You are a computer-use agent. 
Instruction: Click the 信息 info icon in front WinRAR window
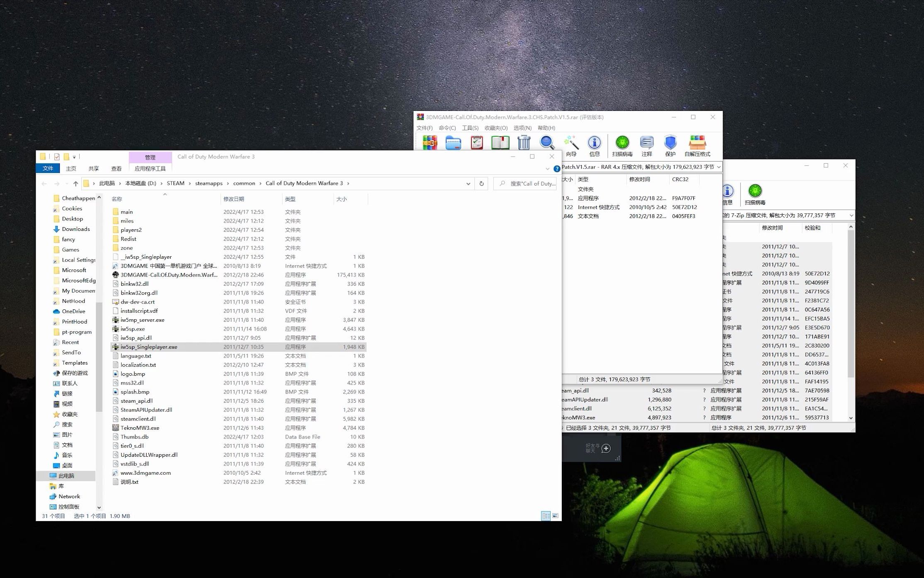(x=594, y=146)
